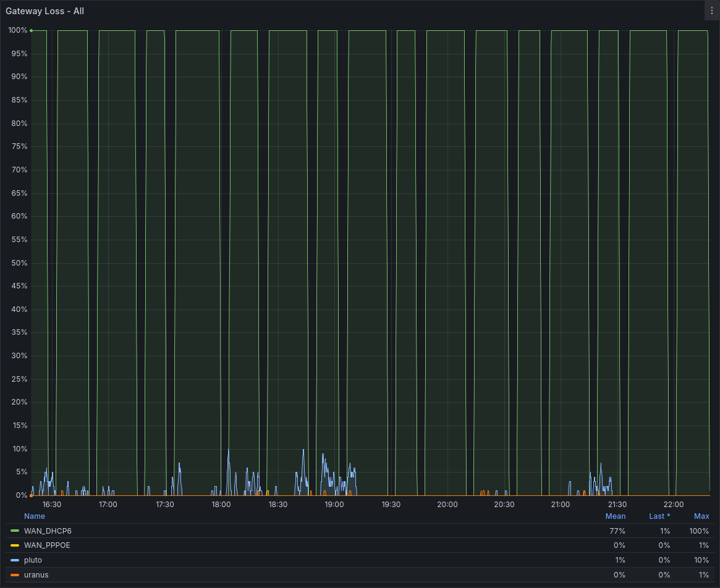Toggle uranus series in legend
Screen dimensions: 720x588
point(36,574)
